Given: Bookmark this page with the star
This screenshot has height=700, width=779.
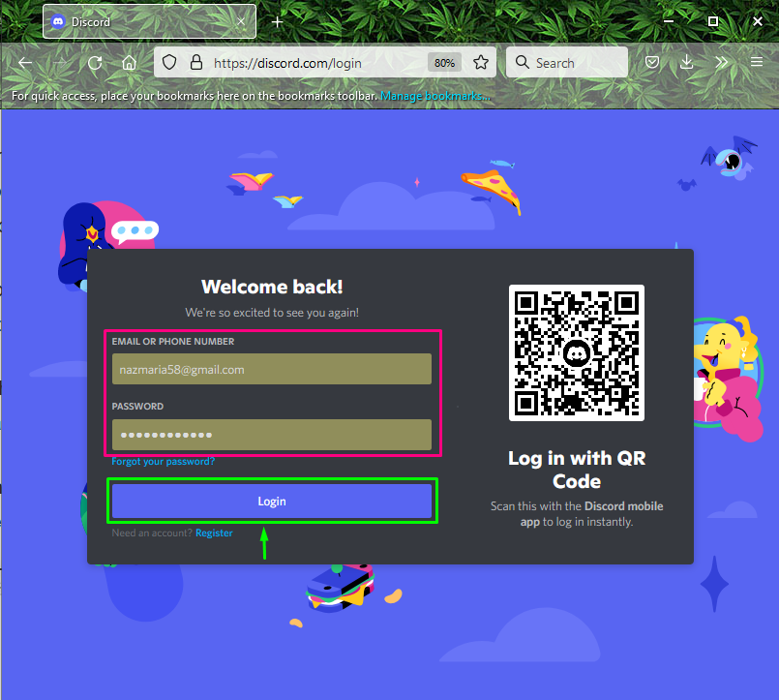Looking at the screenshot, I should (480, 63).
